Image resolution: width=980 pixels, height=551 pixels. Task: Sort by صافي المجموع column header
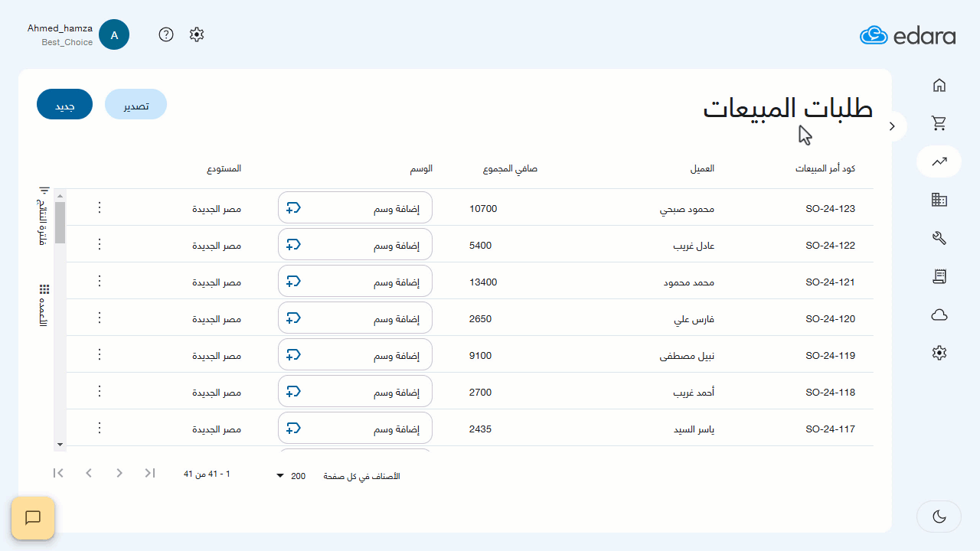[x=510, y=168]
